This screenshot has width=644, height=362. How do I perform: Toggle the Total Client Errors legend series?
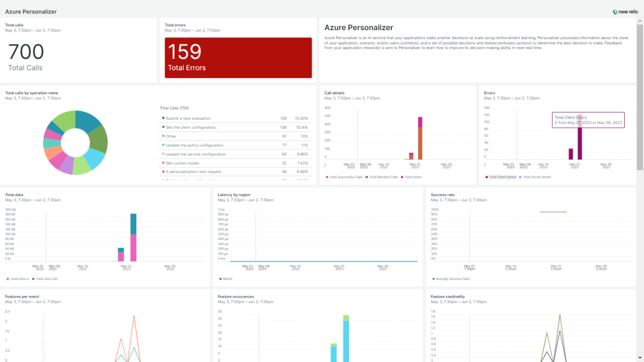point(501,176)
